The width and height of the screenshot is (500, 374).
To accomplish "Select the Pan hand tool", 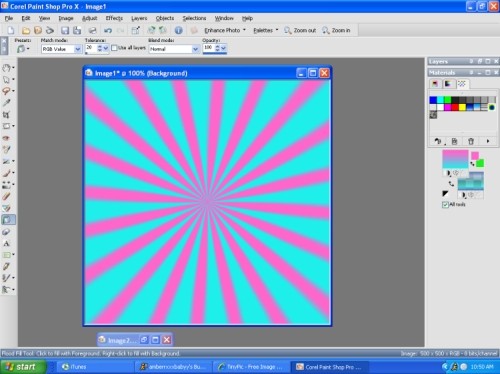I will [x=6, y=68].
